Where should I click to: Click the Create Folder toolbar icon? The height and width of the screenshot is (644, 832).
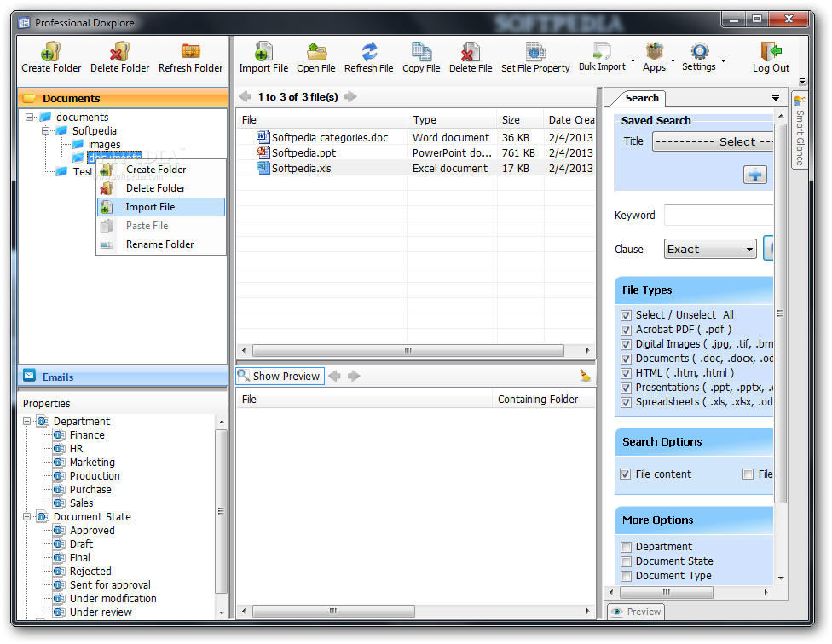[51, 52]
